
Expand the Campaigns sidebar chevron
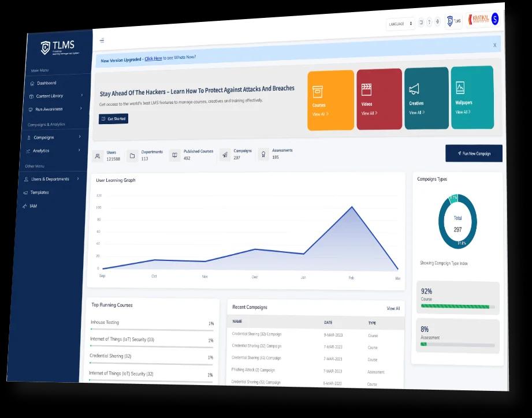pos(80,137)
